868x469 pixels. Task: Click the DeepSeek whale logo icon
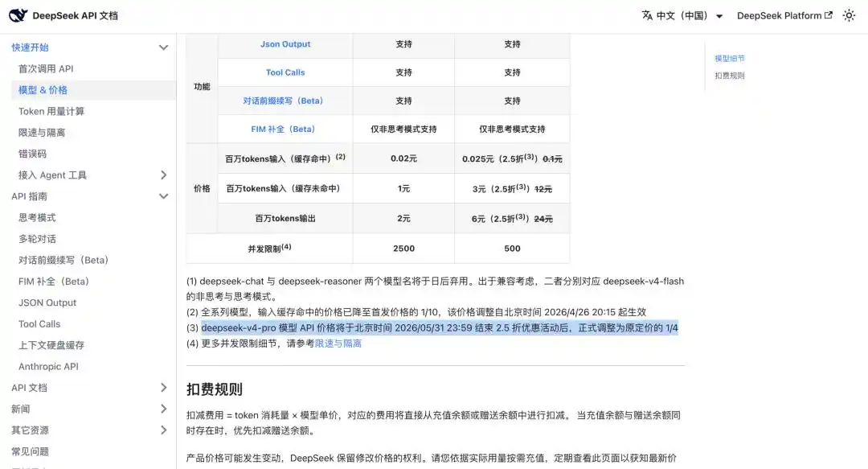(18, 15)
